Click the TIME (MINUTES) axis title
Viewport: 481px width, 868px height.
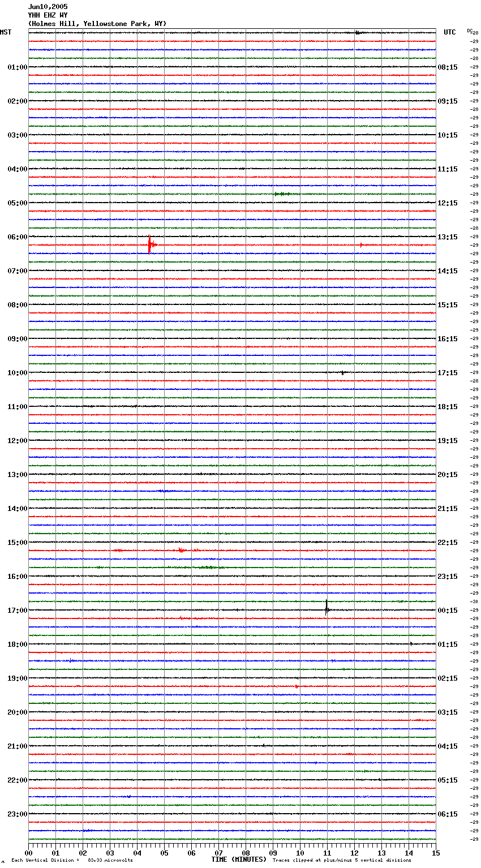(239, 860)
